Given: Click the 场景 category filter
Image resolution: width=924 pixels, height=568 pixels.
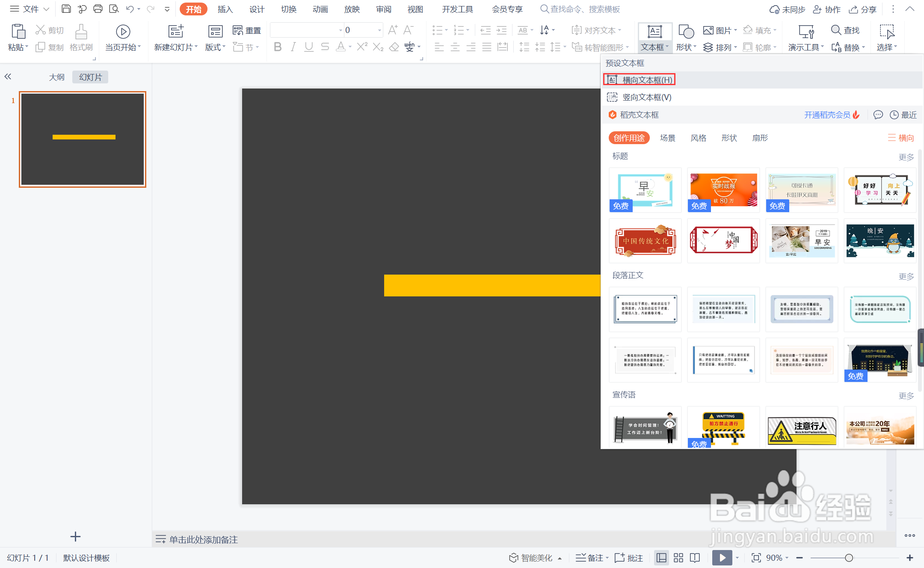Looking at the screenshot, I should (667, 138).
